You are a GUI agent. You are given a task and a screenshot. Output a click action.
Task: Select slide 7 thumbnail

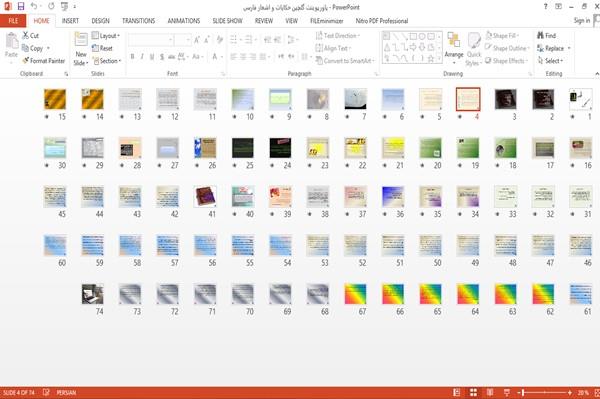355,99
